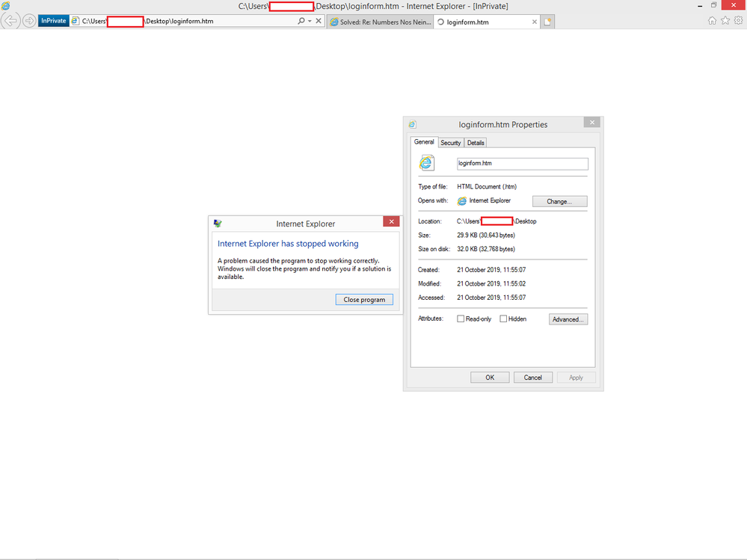Switch to the Security tab
The width and height of the screenshot is (747, 560).
(x=450, y=143)
